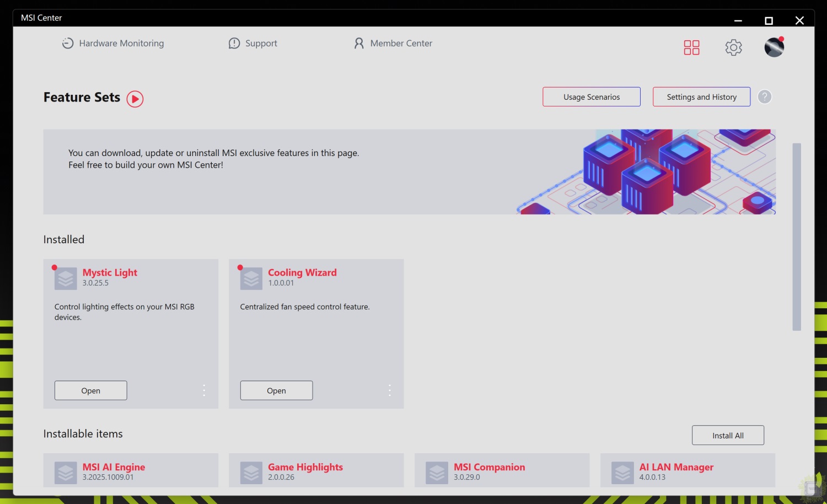827x504 pixels.
Task: Play the Feature Sets intro video
Action: [x=135, y=99]
